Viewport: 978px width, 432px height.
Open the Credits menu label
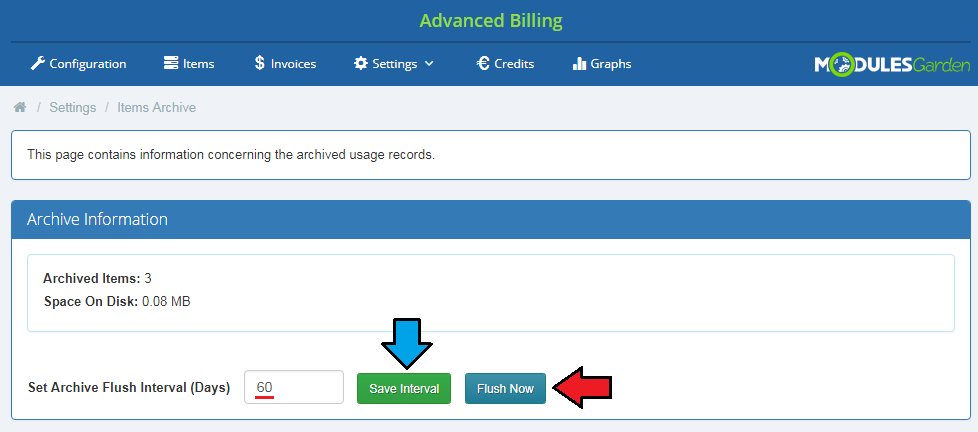coord(514,64)
